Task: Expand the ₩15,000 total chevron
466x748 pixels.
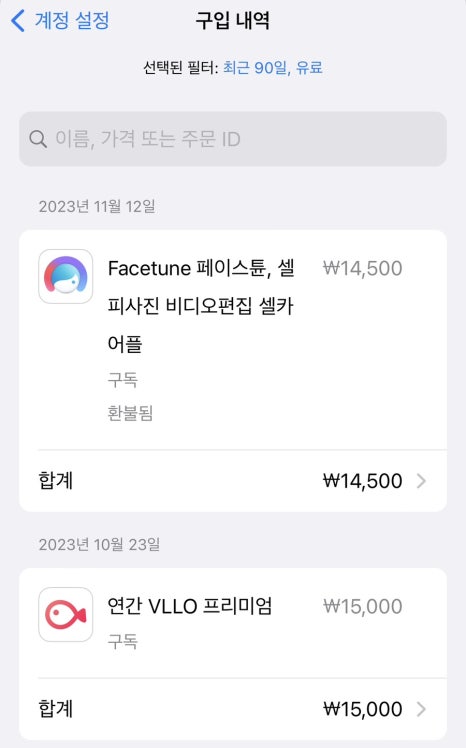Action: tap(421, 709)
